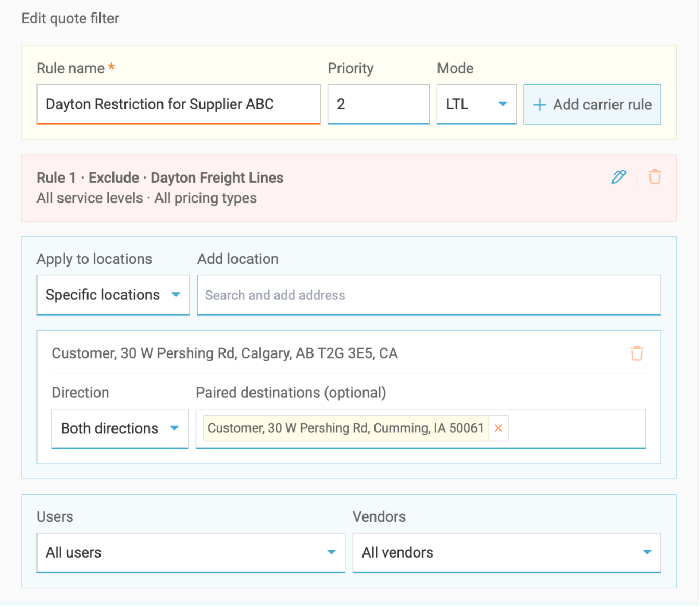Image resolution: width=700 pixels, height=607 pixels.
Task: Open the Mode dropdown showing LTL
Action: coord(476,104)
